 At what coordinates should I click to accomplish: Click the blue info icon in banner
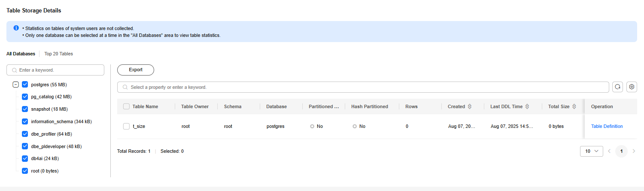tap(16, 28)
